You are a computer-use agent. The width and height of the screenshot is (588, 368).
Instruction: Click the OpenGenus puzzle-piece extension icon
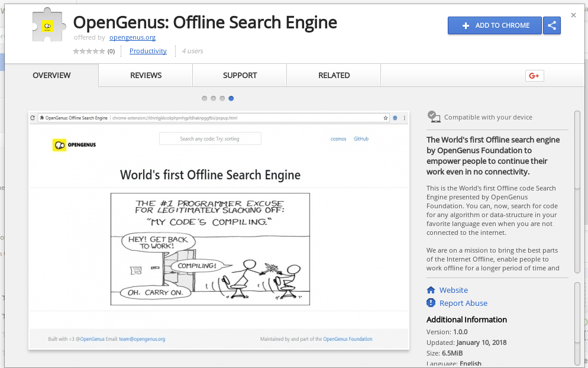coord(49,25)
